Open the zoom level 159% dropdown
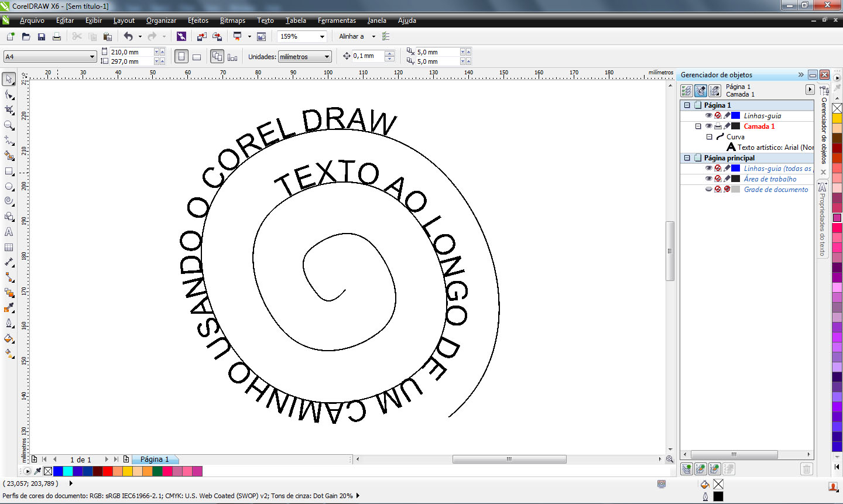Viewport: 843px width, 504px height. 322,36
